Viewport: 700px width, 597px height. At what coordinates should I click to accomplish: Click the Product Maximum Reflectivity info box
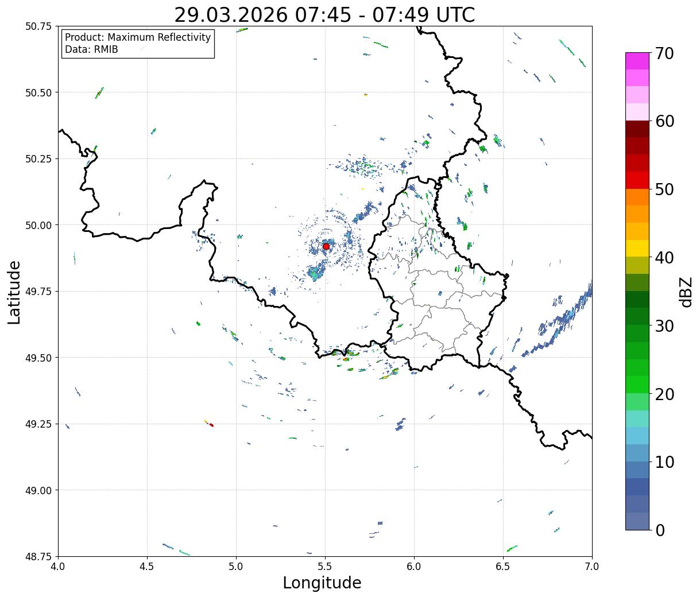(138, 44)
